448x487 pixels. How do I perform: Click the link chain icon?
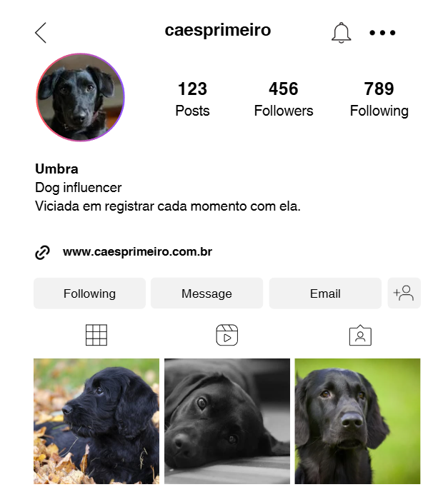tap(42, 252)
